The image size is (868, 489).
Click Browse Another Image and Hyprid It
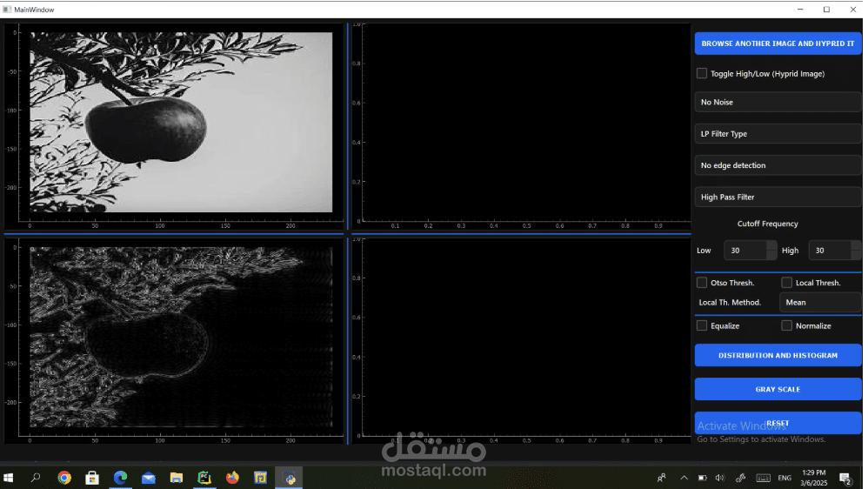click(x=778, y=44)
